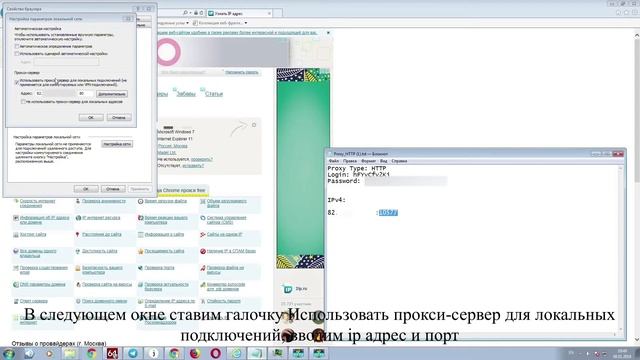Click Напомнить пароль link
This screenshot has height=360, width=640.
tap(242, 72)
